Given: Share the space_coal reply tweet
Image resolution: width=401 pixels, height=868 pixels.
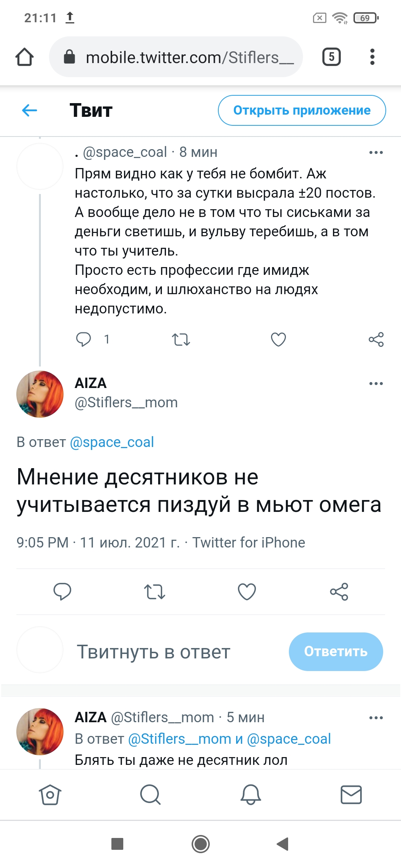Looking at the screenshot, I should click(x=376, y=339).
